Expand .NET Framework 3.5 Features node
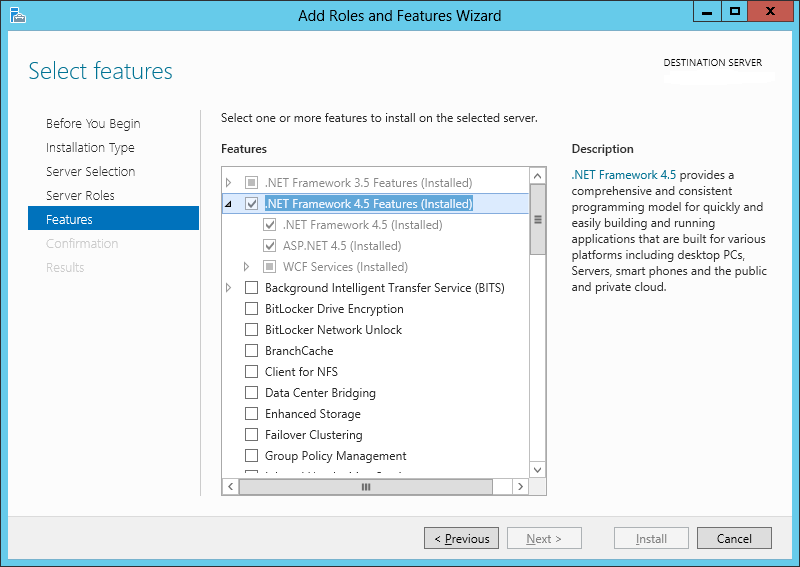 [229, 182]
